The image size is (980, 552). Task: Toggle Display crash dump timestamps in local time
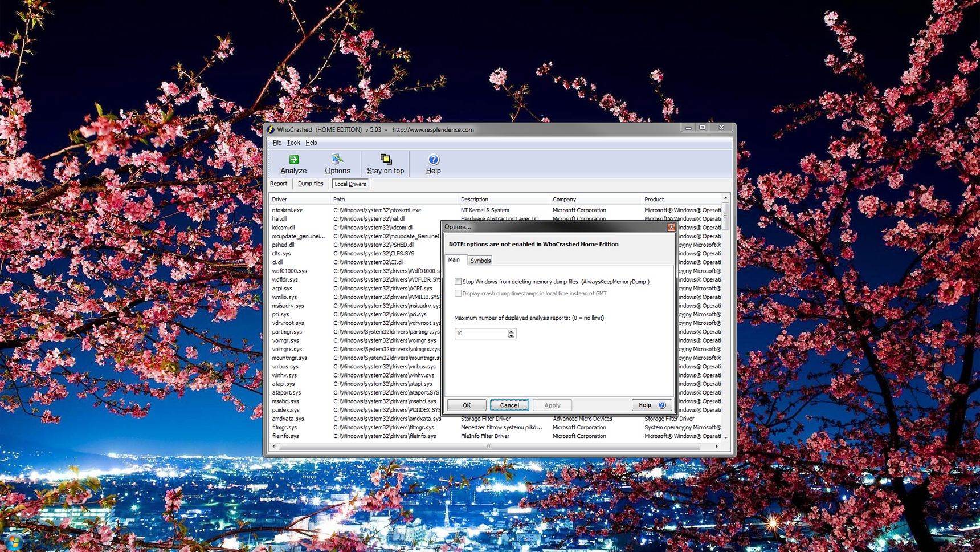tap(458, 293)
